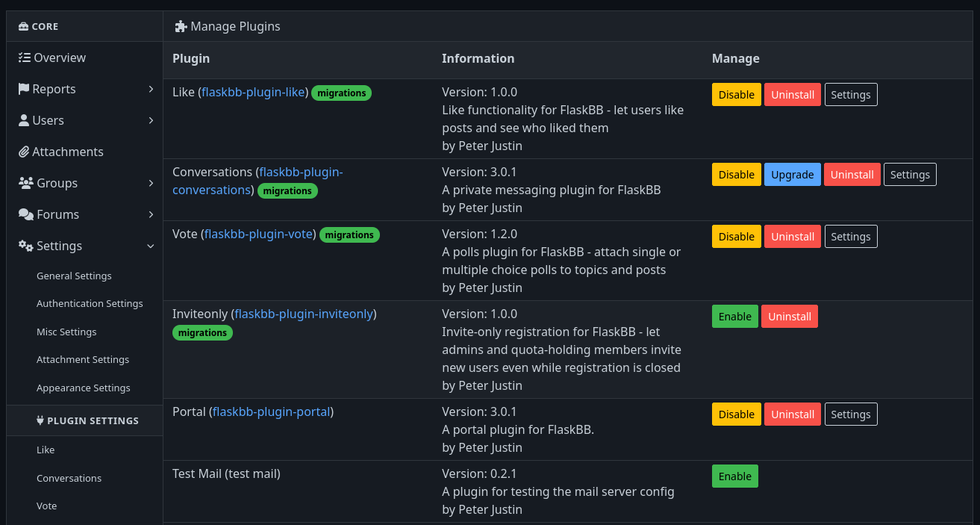Expand the Groups submenu chevron
Screen dimensions: 980x525
(x=151, y=183)
